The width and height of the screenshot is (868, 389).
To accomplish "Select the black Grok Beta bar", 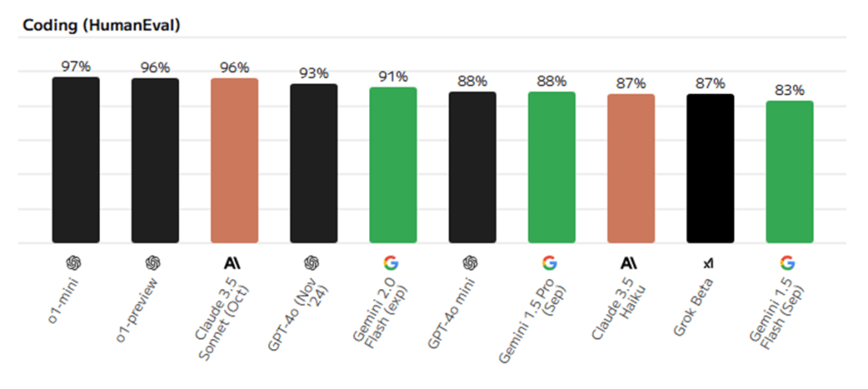I will pyautogui.click(x=710, y=168).
